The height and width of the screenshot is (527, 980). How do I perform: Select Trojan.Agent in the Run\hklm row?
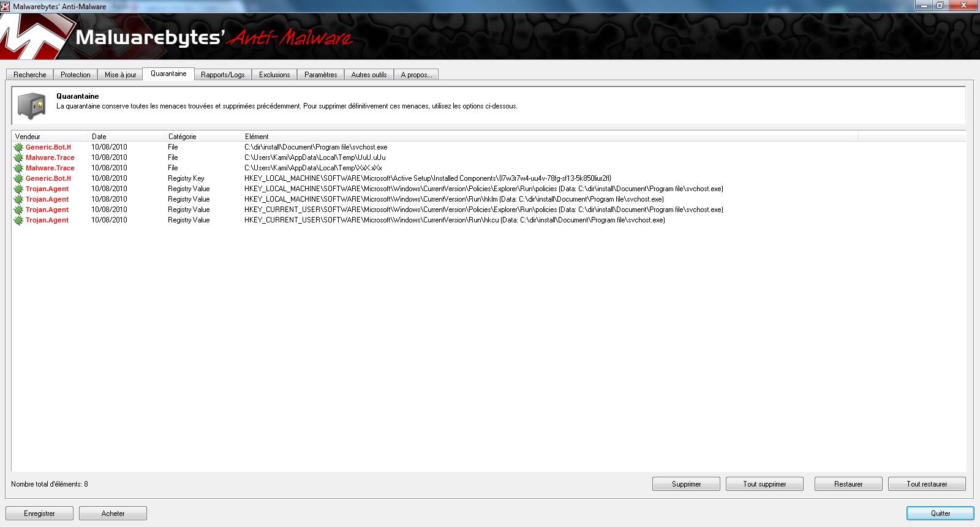[x=47, y=199]
